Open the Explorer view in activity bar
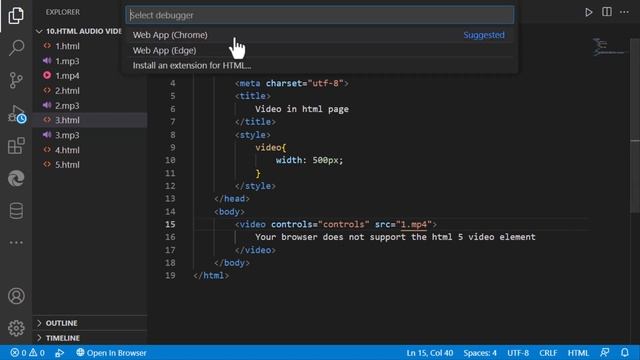 [16, 16]
